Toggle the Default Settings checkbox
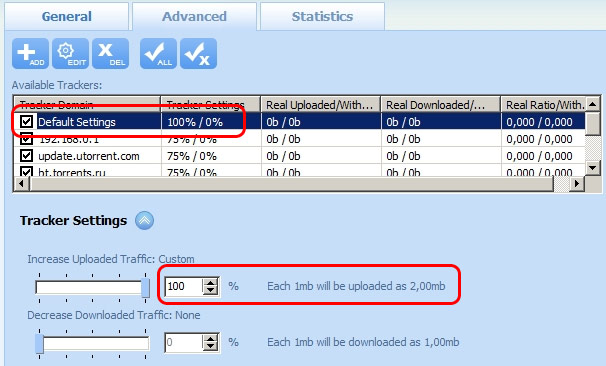This screenshot has height=366, width=606. pyautogui.click(x=26, y=122)
